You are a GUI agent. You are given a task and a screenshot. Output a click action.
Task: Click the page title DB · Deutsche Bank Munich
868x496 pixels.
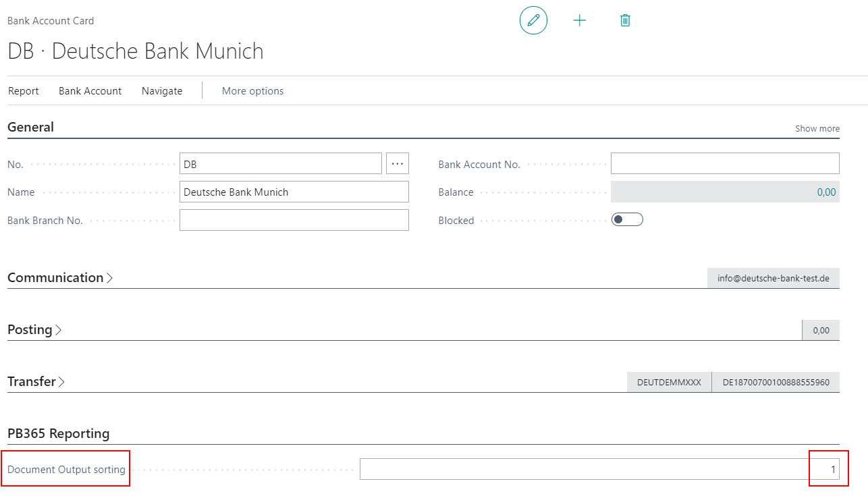135,51
